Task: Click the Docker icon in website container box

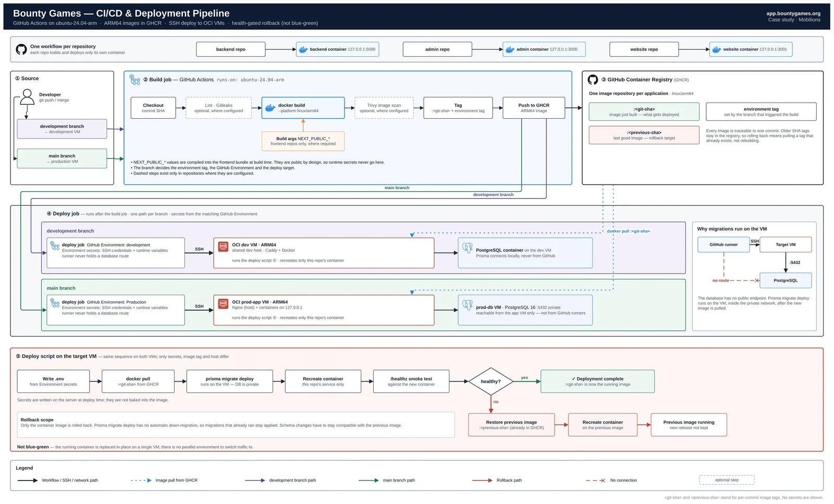Action: click(717, 50)
